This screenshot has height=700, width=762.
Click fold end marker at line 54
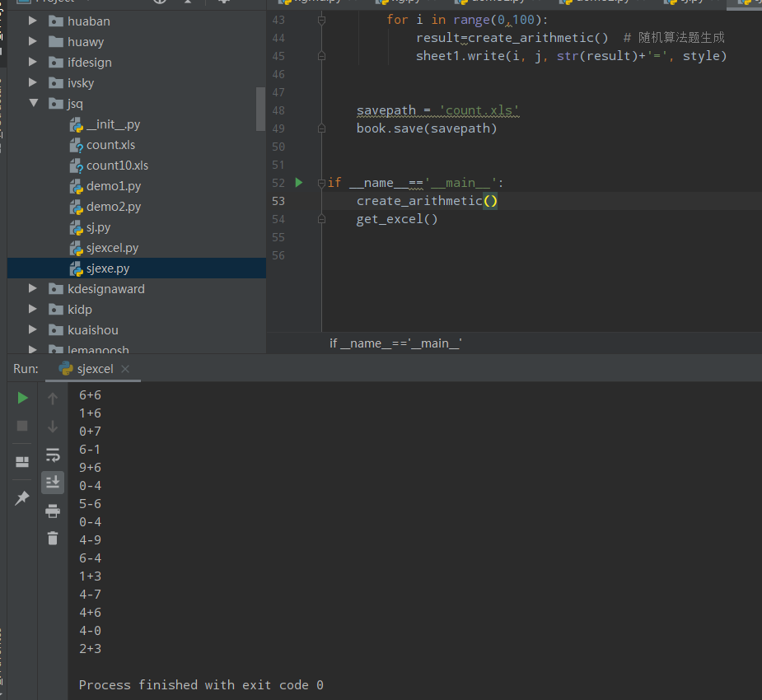[x=321, y=220]
